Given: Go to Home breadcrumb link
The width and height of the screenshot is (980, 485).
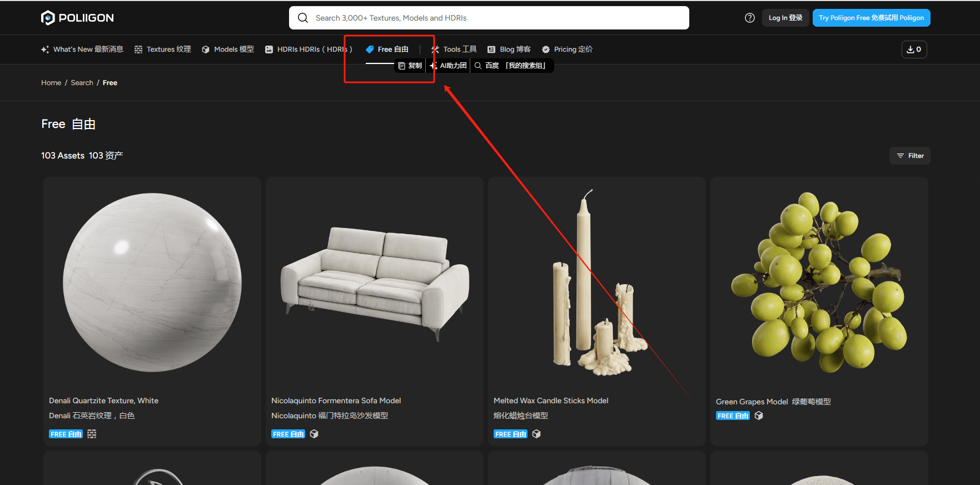Looking at the screenshot, I should coord(51,83).
